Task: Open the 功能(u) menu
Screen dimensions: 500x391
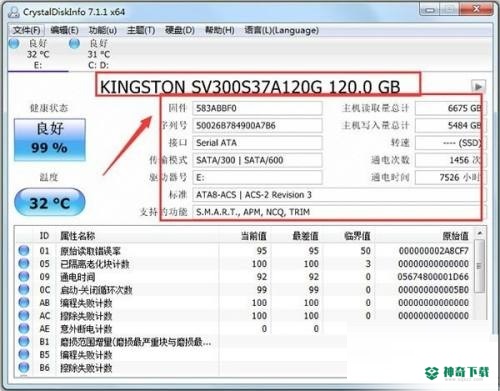Action: [102, 30]
